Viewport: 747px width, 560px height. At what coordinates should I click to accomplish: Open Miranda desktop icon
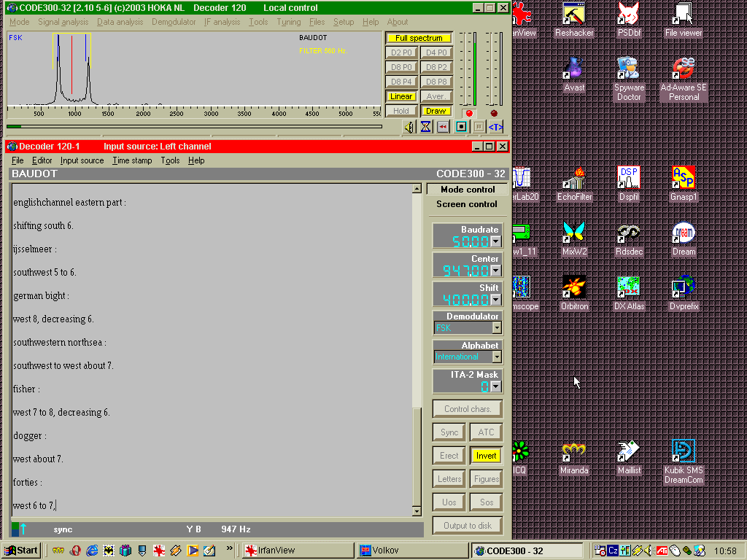click(574, 457)
